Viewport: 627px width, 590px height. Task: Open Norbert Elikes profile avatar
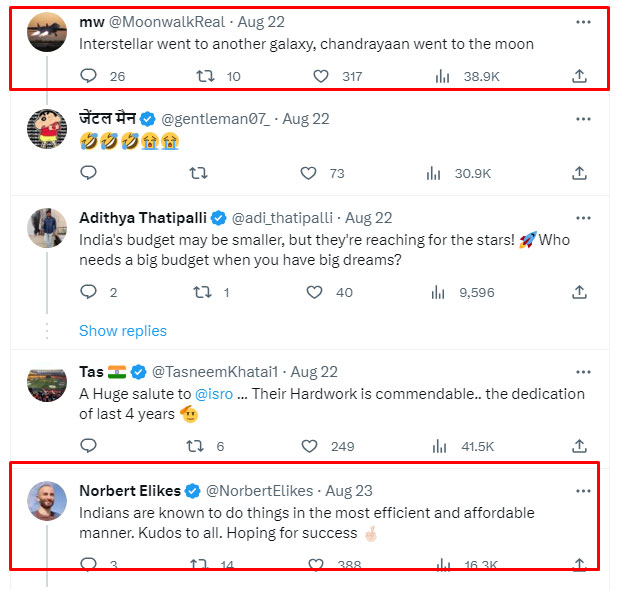[45, 502]
